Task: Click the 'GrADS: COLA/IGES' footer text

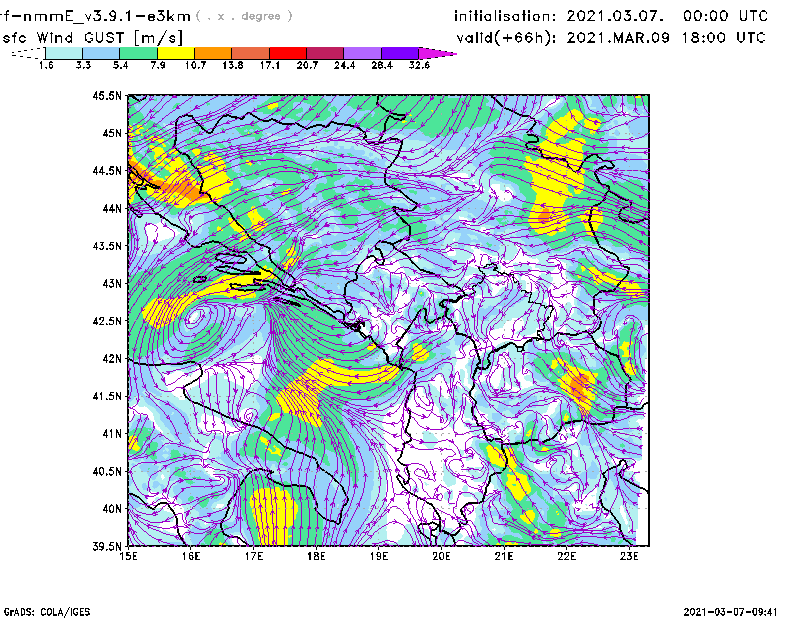Action: point(46,612)
